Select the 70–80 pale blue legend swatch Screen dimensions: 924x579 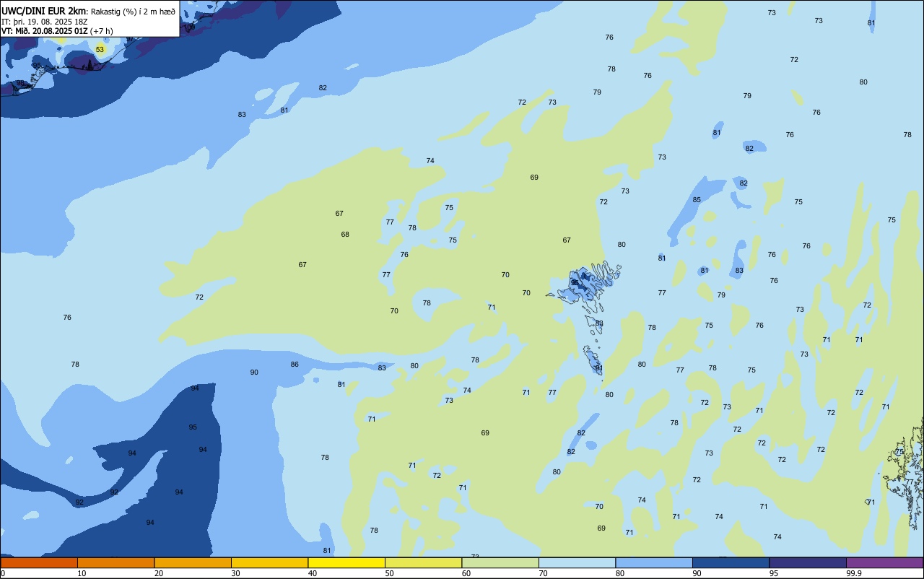tap(577, 562)
